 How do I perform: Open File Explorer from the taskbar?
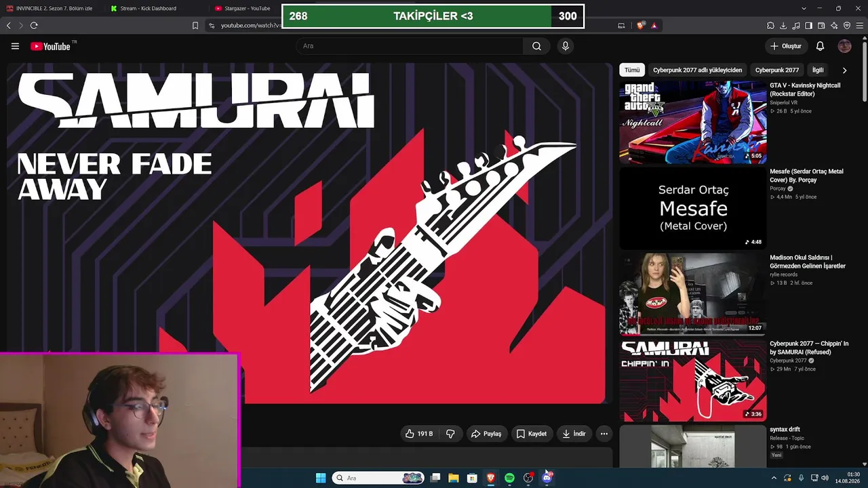pos(454,478)
